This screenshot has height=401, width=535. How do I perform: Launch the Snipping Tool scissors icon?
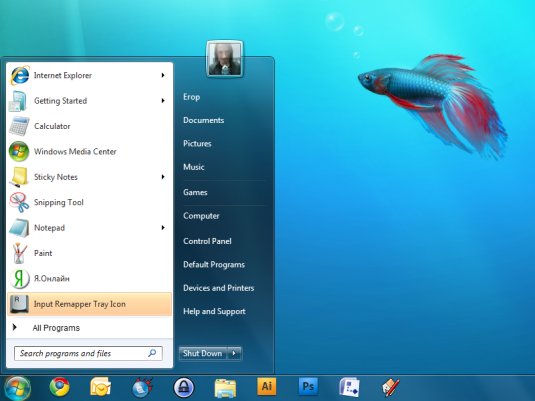click(19, 202)
